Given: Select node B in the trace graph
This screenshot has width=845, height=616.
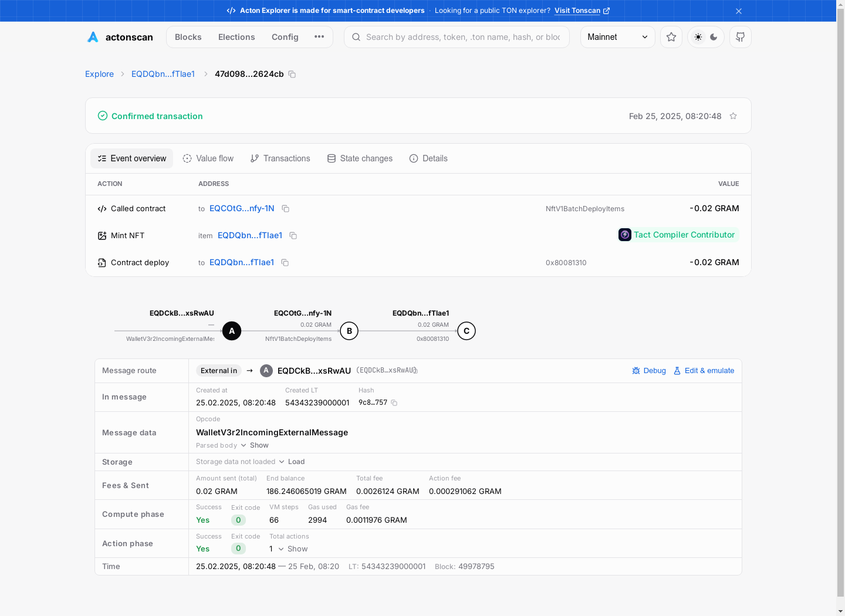Looking at the screenshot, I should pos(349,331).
